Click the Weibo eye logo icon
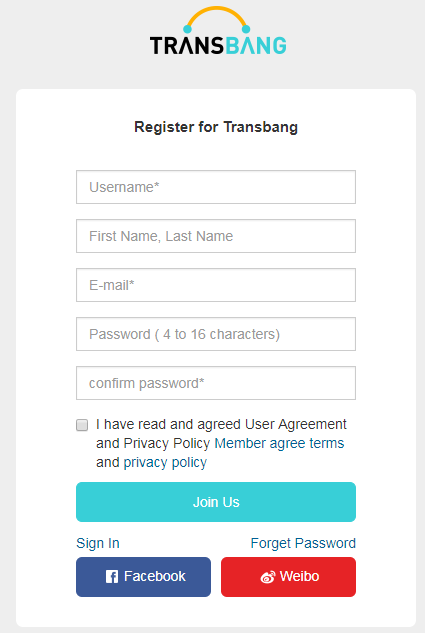The height and width of the screenshot is (633, 425). pos(268,577)
